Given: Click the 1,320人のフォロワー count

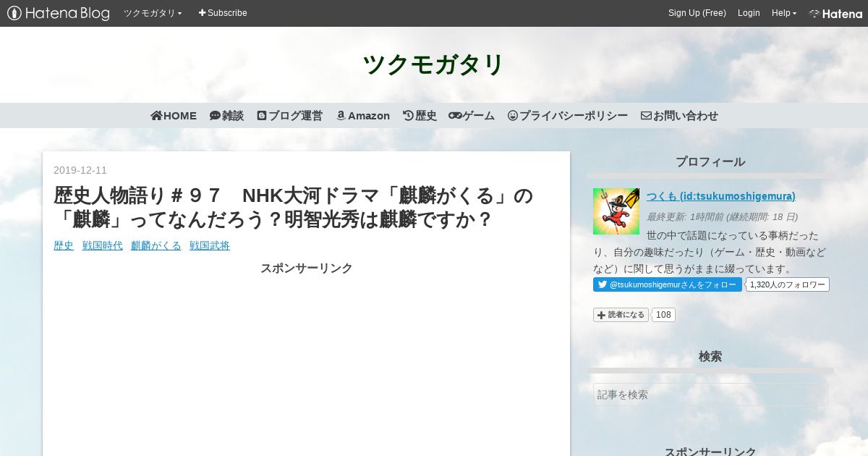Looking at the screenshot, I should pyautogui.click(x=788, y=284).
